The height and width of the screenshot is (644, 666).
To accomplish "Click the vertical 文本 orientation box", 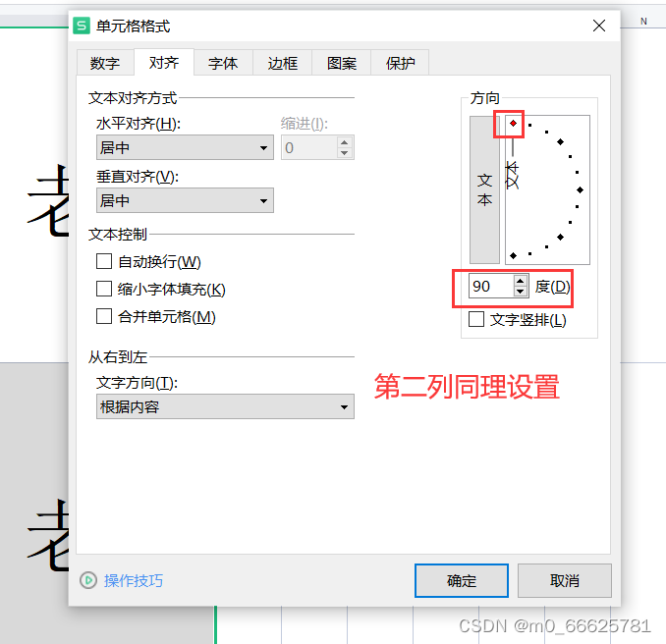I will pyautogui.click(x=484, y=189).
